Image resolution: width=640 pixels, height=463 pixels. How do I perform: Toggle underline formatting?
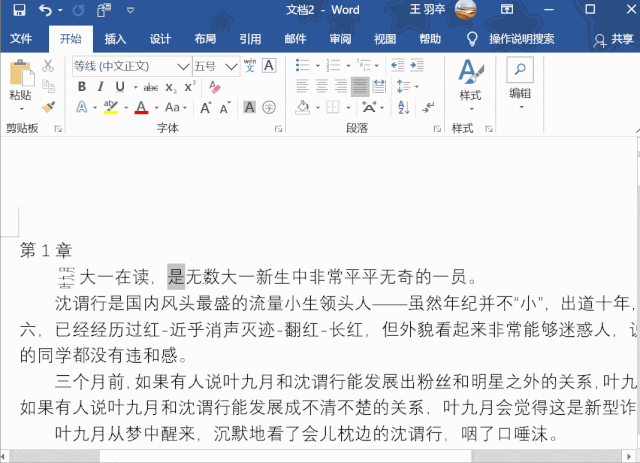(x=120, y=87)
